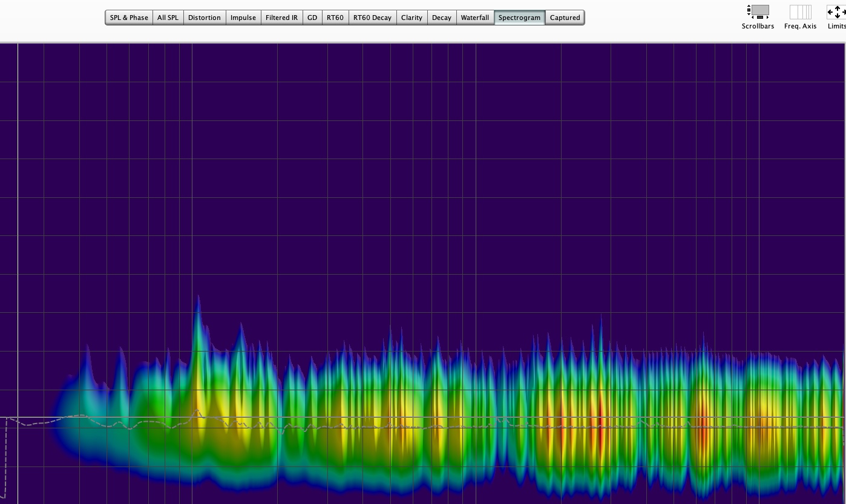Open the All SPL tab

pyautogui.click(x=168, y=18)
